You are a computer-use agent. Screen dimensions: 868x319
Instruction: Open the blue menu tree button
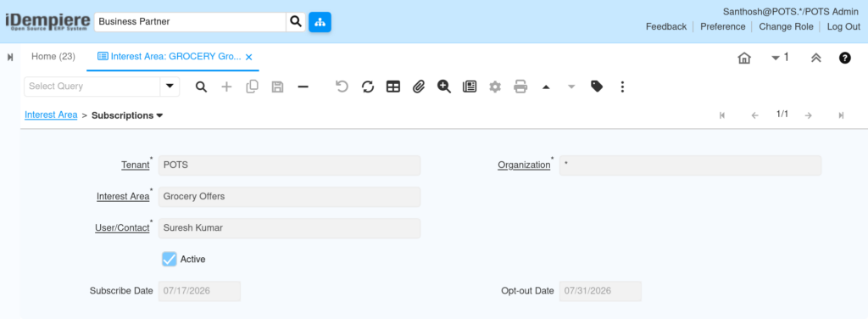point(320,21)
